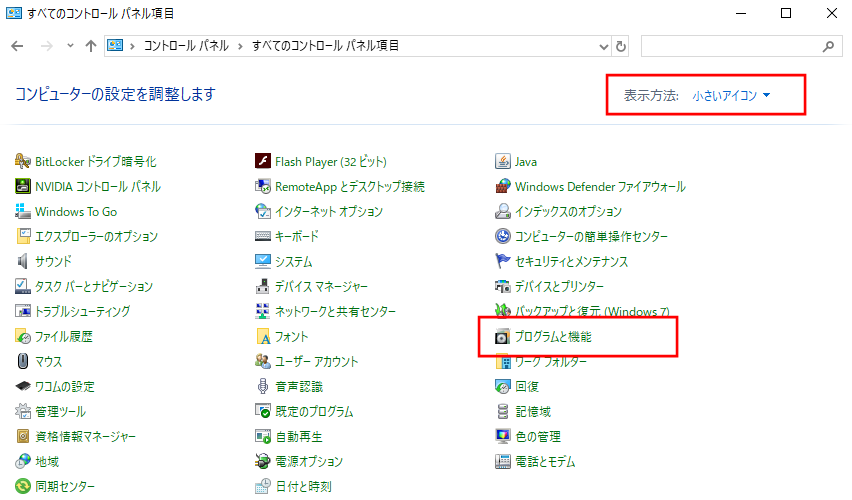852x500 pixels.
Task: Open the キーボード icon
Action: (262, 236)
